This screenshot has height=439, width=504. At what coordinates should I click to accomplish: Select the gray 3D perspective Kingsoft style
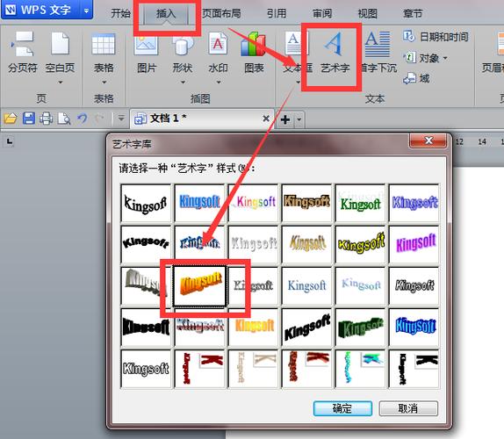click(x=146, y=285)
